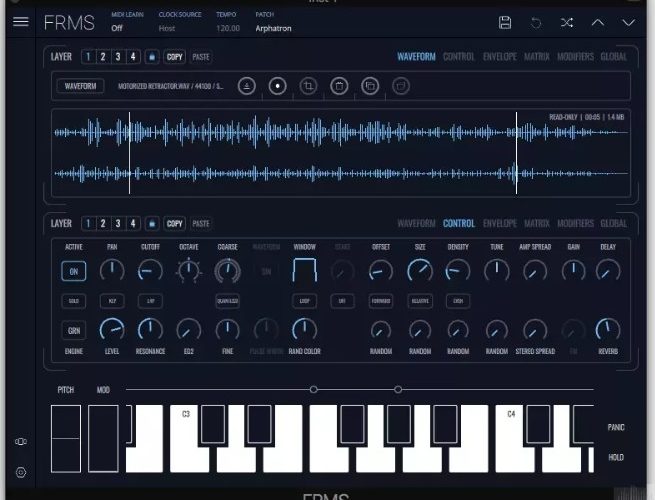Screen dimensions: 655x500
Task: Click the left keyboard range slider handle
Action: pyautogui.click(x=314, y=390)
